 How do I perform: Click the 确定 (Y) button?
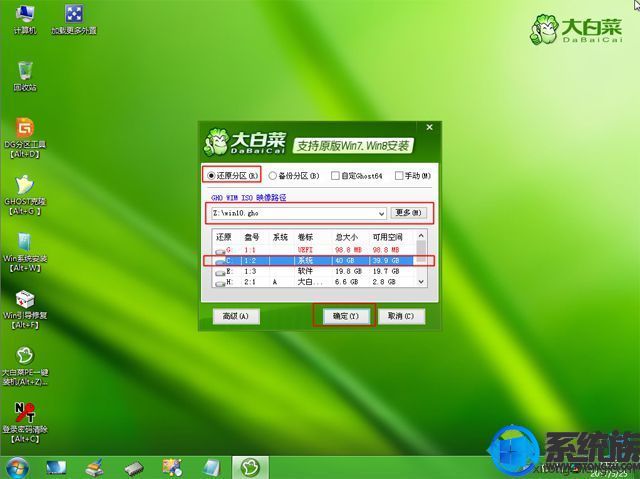pos(346,316)
